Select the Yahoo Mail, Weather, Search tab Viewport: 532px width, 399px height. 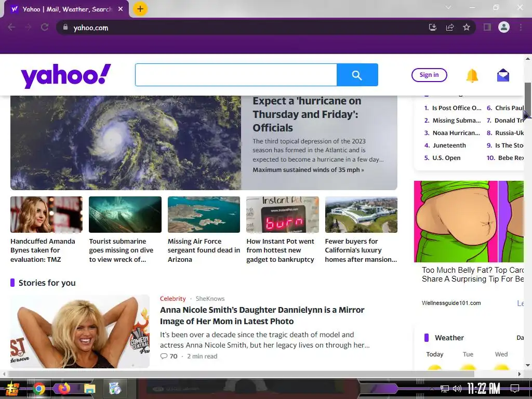tap(66, 9)
